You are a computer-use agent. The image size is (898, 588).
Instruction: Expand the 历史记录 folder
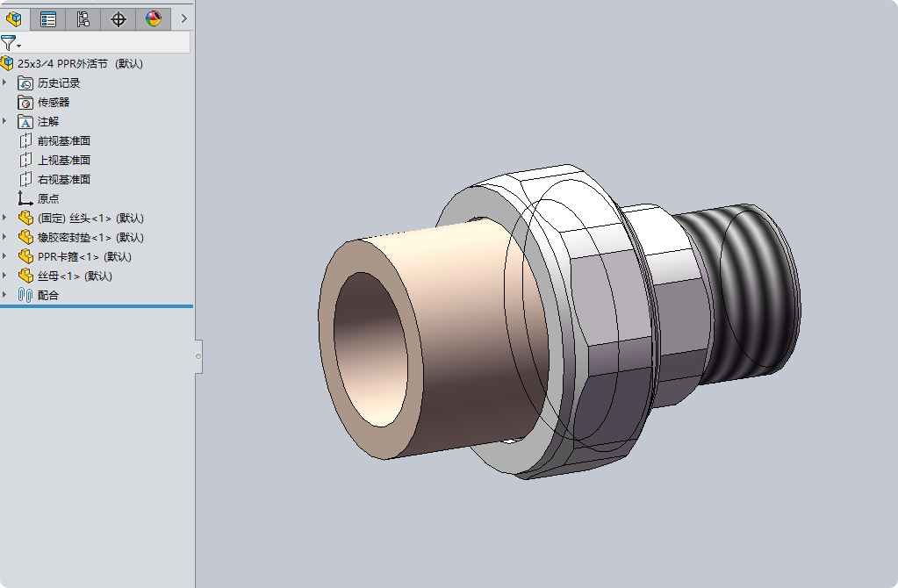pos(4,82)
